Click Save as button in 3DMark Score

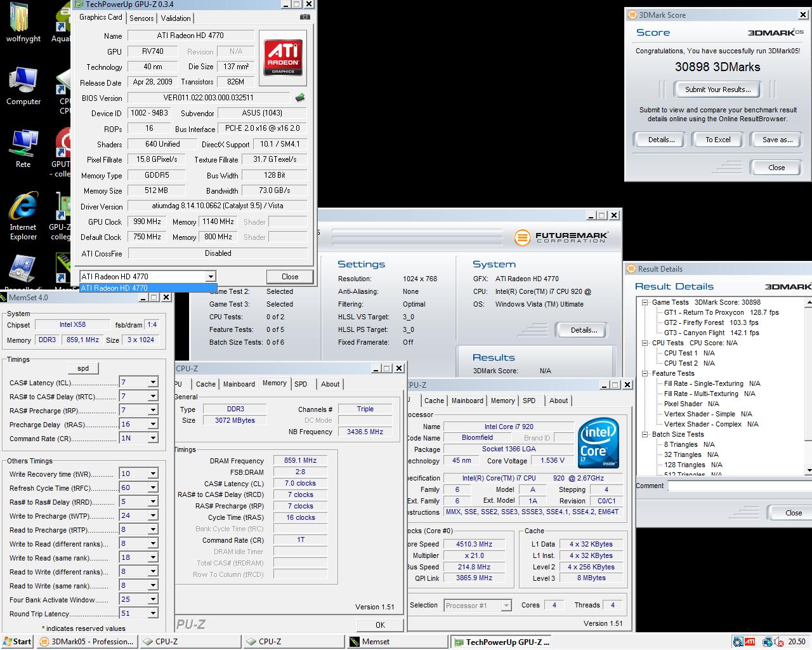(x=777, y=140)
